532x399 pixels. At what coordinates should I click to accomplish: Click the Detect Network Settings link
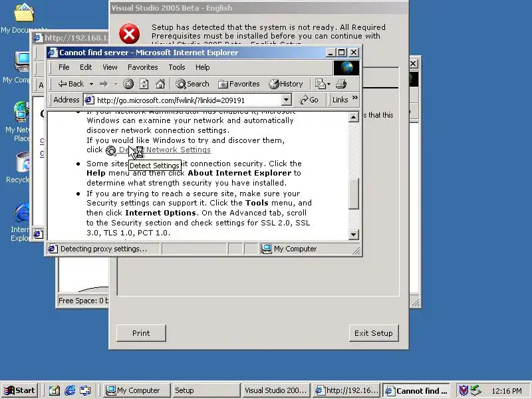coord(164,150)
